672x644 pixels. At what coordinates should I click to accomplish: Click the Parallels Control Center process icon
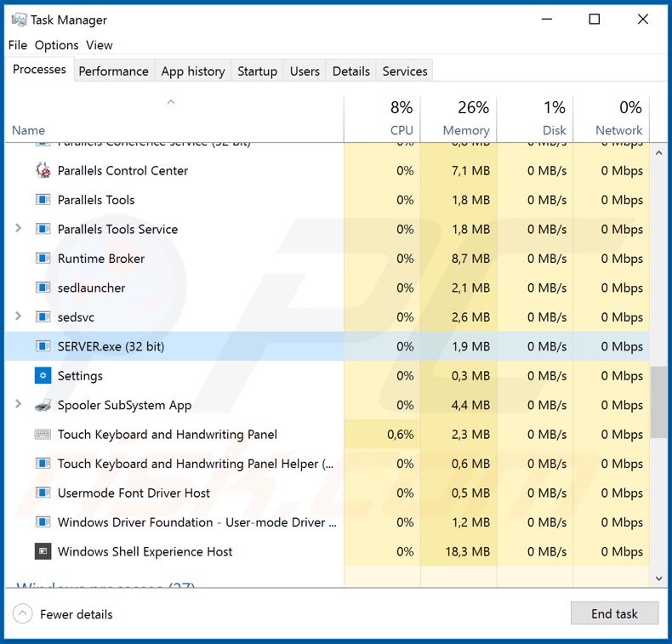pyautogui.click(x=43, y=170)
